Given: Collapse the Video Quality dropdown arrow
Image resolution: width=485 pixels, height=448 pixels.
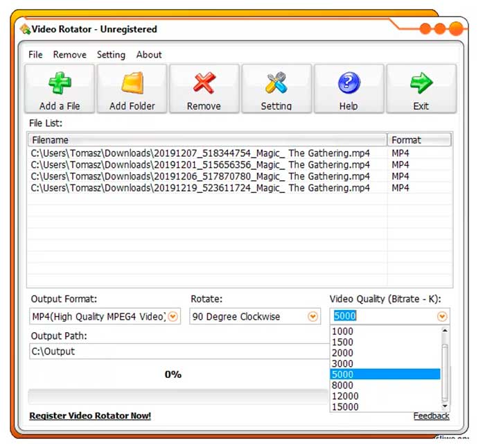Looking at the screenshot, I should 441,317.
